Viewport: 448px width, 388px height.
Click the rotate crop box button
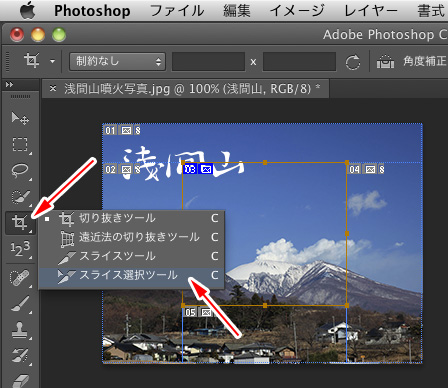pos(353,62)
